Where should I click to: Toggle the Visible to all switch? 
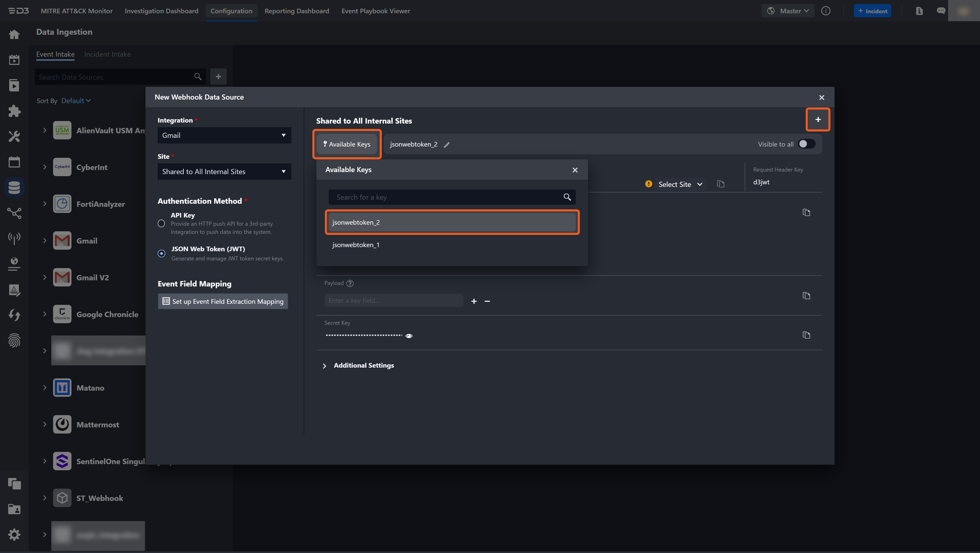[x=806, y=144]
